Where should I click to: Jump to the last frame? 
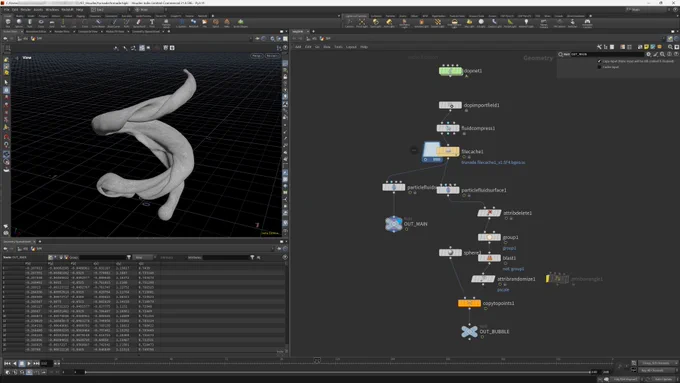pos(36,363)
